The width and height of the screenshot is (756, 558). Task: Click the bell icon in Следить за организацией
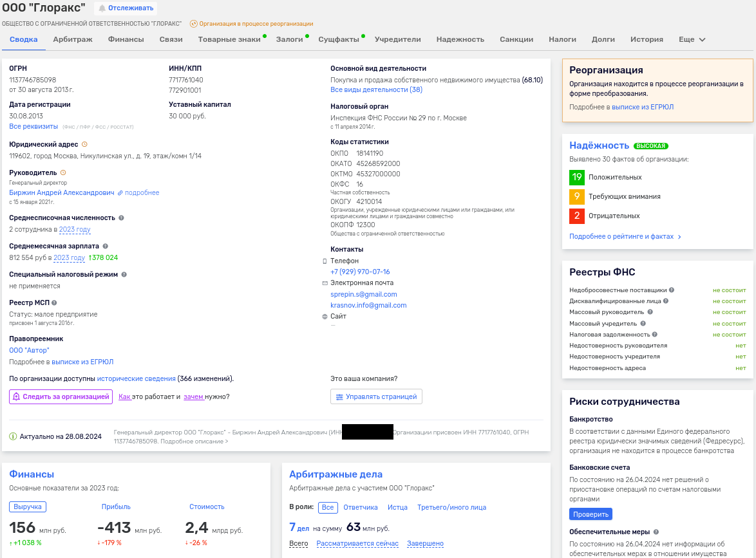coord(16,396)
